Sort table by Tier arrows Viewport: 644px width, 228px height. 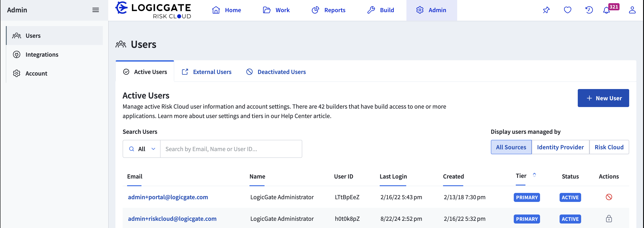pos(534,175)
